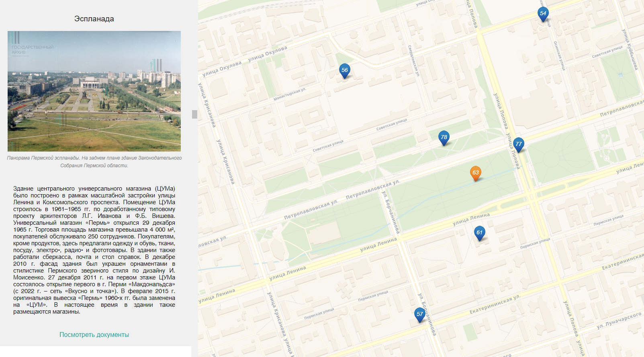This screenshot has width=644, height=357.
Task: Click map marker number 77
Action: tap(518, 145)
